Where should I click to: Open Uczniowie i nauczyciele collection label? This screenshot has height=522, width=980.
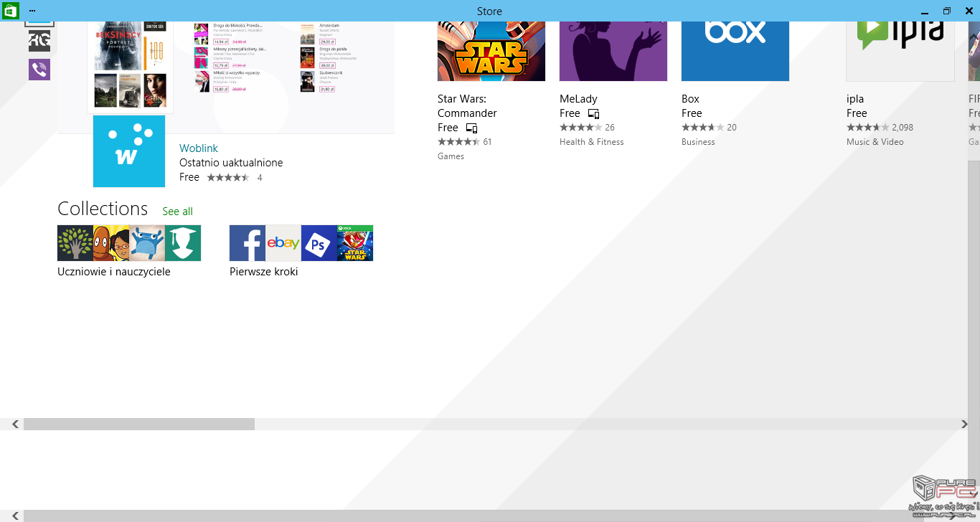(x=114, y=272)
